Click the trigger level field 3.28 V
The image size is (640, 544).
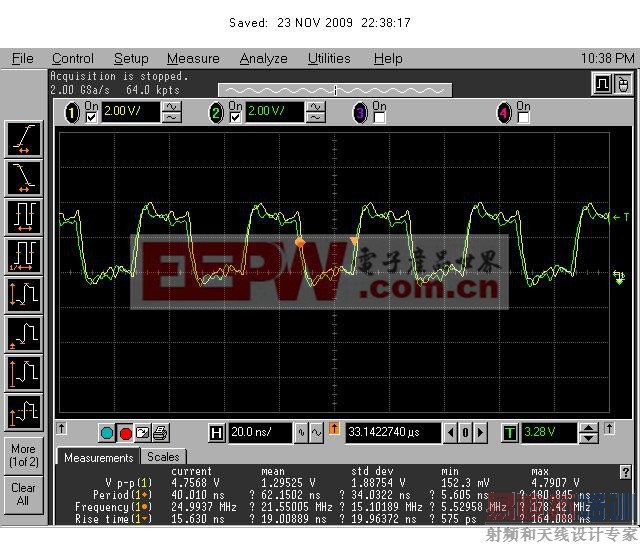pos(549,433)
